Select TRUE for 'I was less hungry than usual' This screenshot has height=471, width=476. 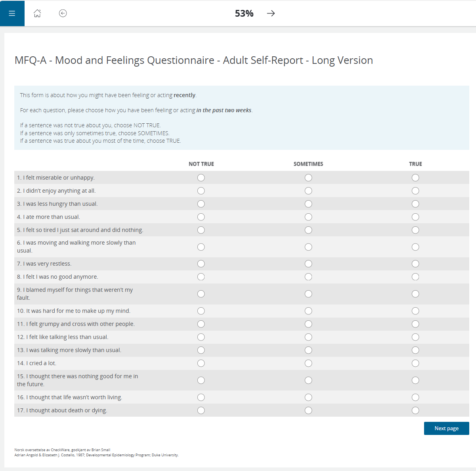point(415,204)
